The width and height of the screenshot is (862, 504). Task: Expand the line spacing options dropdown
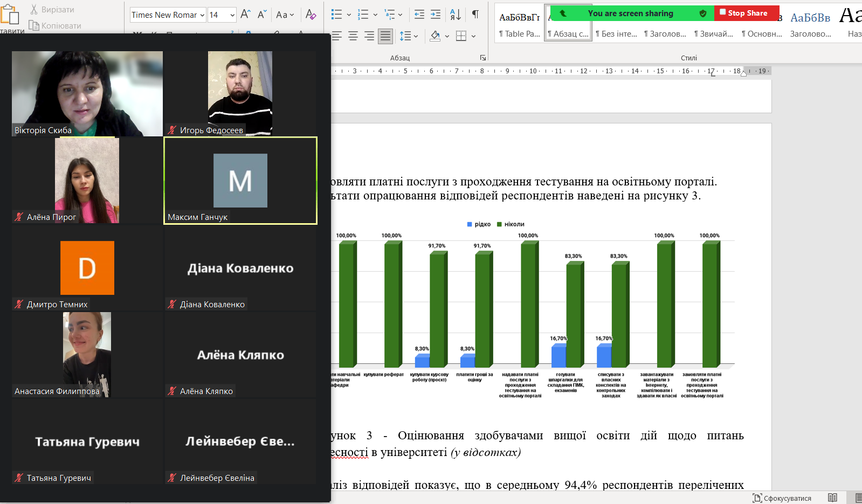(416, 36)
